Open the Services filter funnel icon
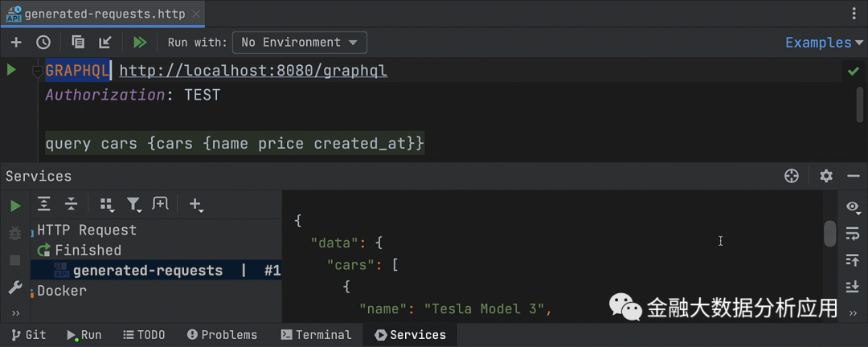 [133, 205]
